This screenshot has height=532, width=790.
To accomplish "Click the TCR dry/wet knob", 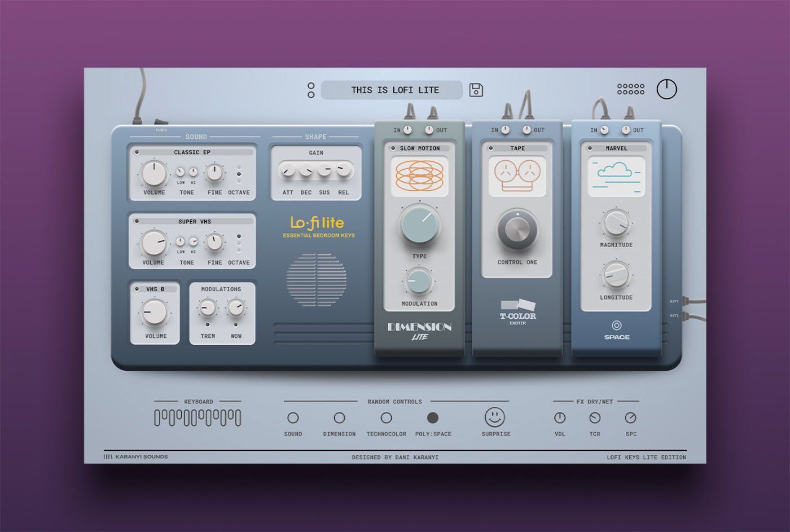I will [x=595, y=418].
